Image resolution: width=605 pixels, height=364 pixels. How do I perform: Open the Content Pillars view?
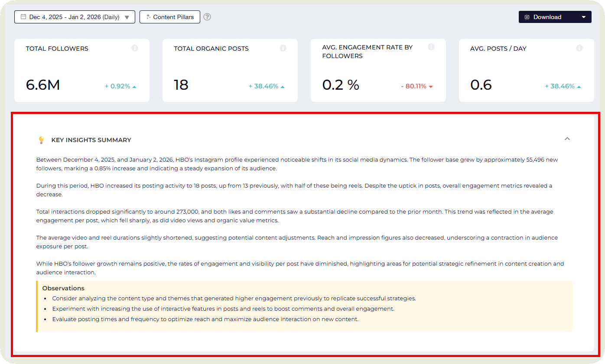pos(169,16)
